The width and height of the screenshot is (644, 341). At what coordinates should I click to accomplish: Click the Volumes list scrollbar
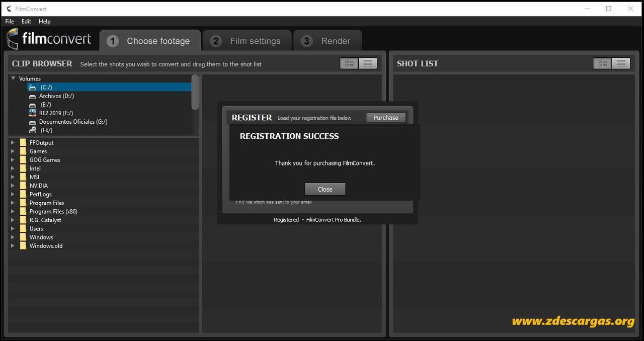(195, 93)
